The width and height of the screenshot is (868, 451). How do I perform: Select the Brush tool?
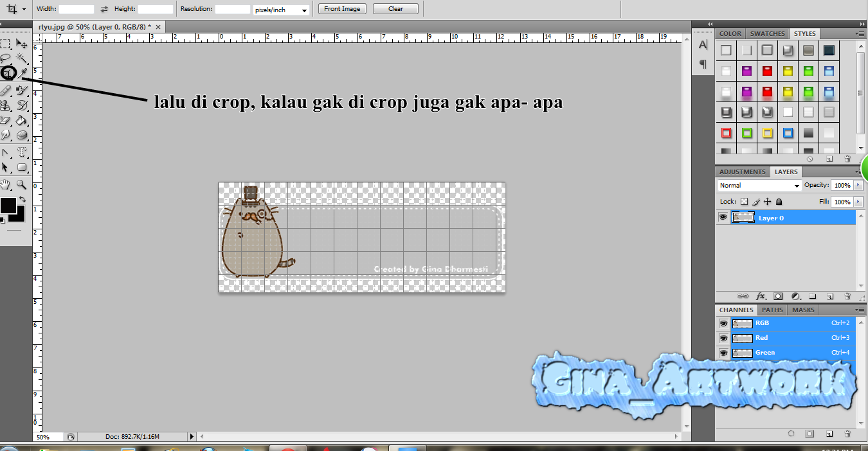pyautogui.click(x=22, y=90)
